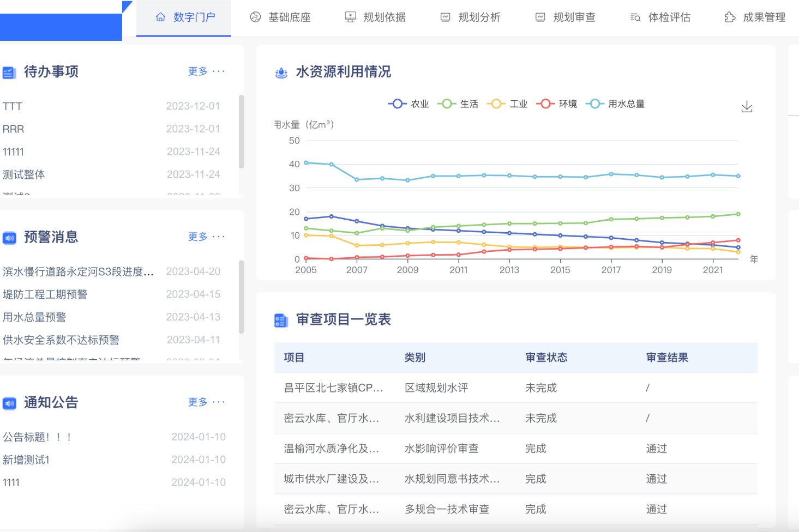Click the 区域规划水评 category cell
This screenshot has width=799, height=532.
436,388
